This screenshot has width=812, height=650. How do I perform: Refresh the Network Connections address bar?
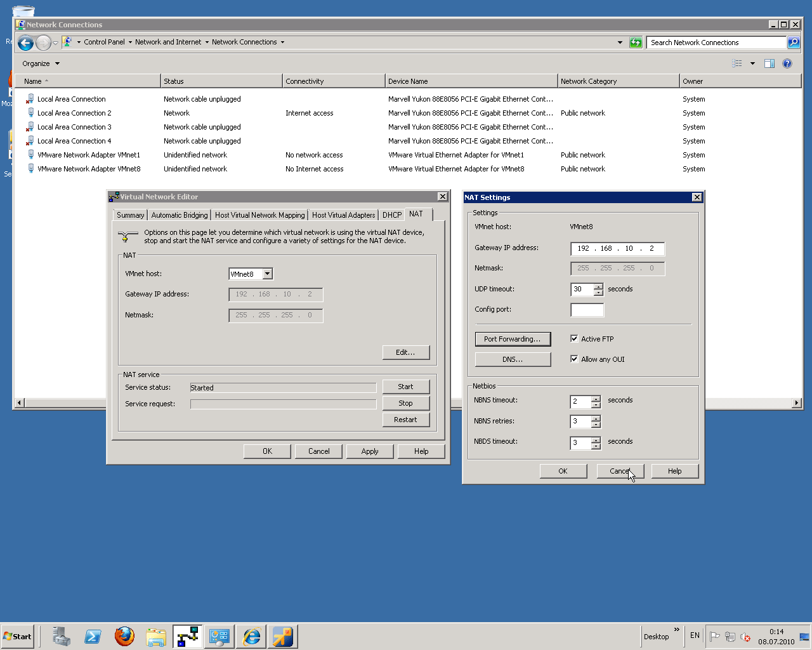point(636,43)
